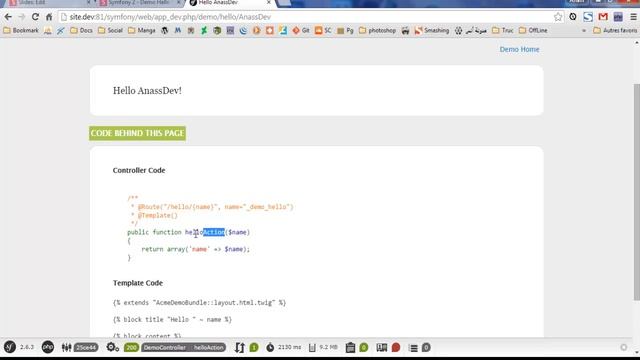Go to the browser Home page
This screenshot has width=640, height=360.
coord(49,17)
